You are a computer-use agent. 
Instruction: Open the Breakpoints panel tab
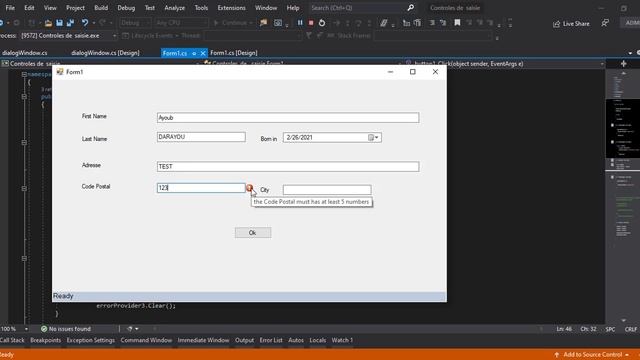(45, 340)
